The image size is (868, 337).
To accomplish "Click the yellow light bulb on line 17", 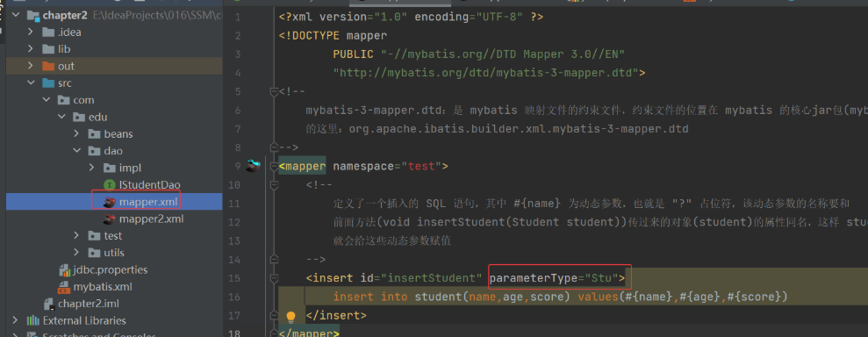I will (291, 316).
